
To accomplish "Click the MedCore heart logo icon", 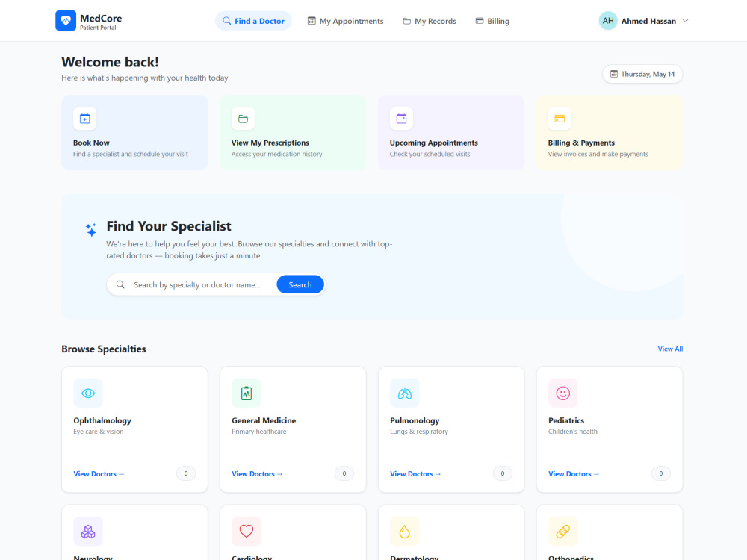I will 66,20.
